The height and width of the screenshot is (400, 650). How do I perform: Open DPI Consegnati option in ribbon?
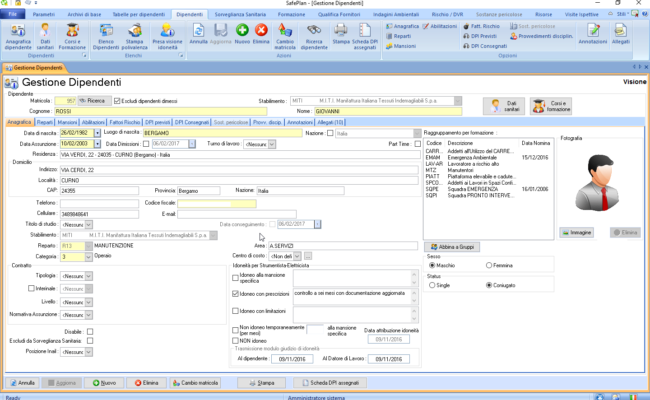click(485, 46)
